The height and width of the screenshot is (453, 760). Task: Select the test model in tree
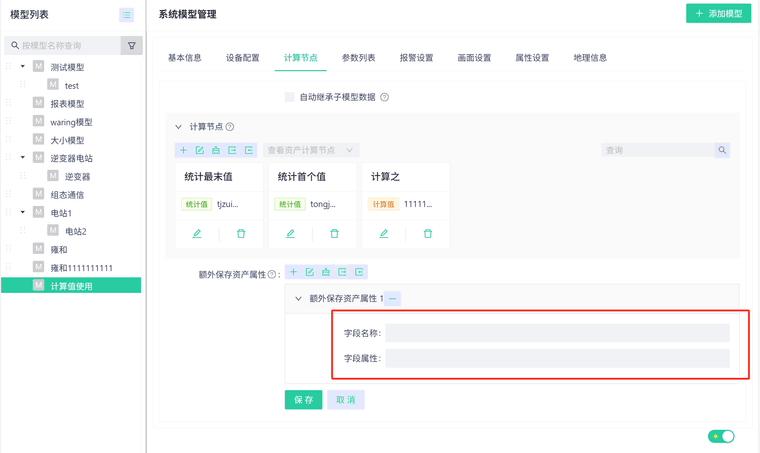[x=72, y=86]
